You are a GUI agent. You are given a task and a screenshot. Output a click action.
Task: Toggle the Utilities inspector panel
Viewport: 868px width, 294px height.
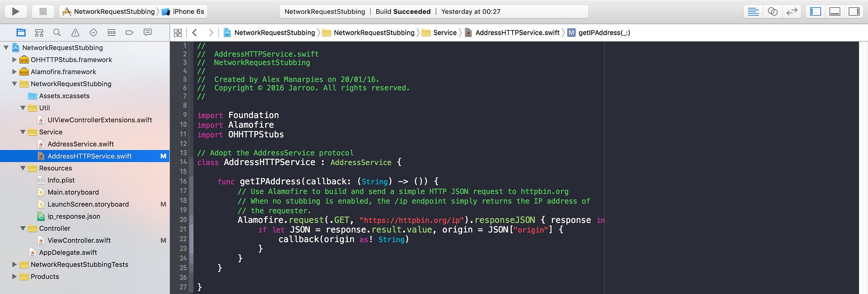click(x=854, y=12)
